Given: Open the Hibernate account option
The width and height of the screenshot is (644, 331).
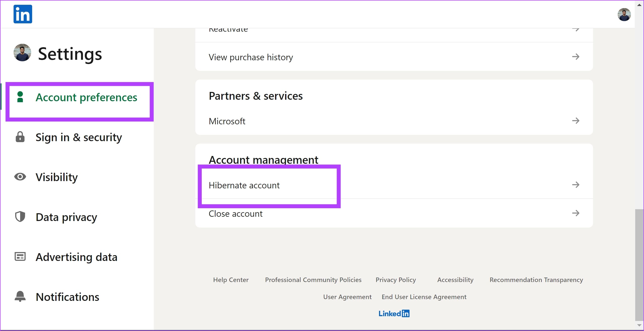Looking at the screenshot, I should pos(244,185).
